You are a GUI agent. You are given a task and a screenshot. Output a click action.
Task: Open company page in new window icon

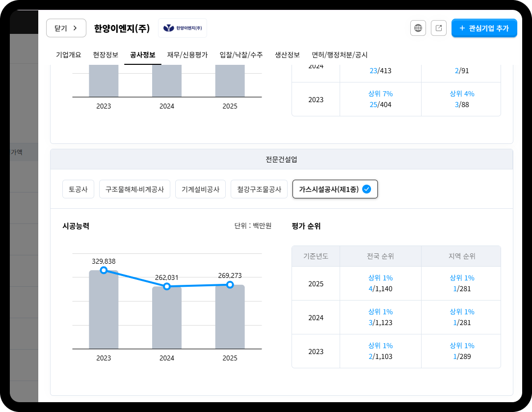coord(439,28)
